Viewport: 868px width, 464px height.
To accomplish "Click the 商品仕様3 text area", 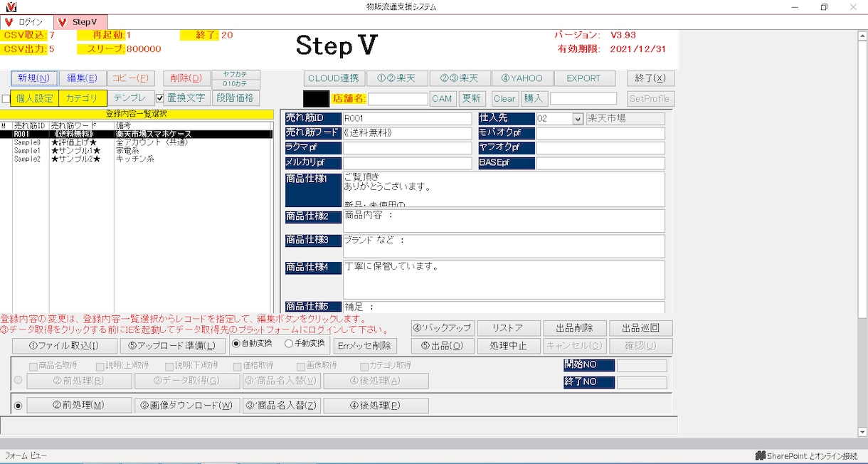I will click(x=504, y=246).
